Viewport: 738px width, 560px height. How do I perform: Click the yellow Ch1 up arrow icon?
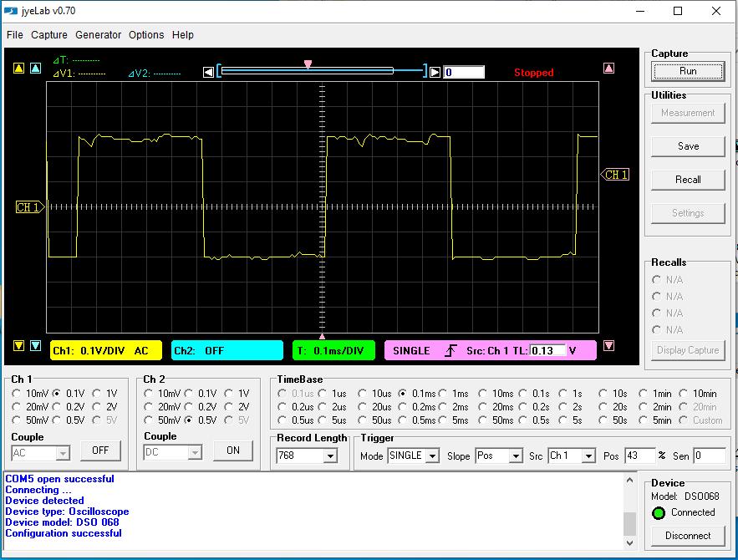[x=18, y=69]
